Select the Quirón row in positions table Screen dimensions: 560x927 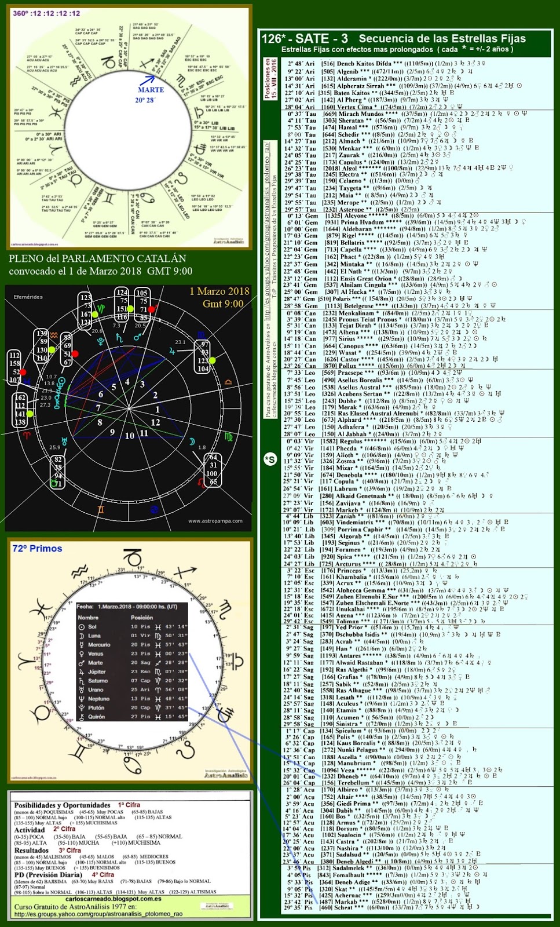(x=133, y=716)
